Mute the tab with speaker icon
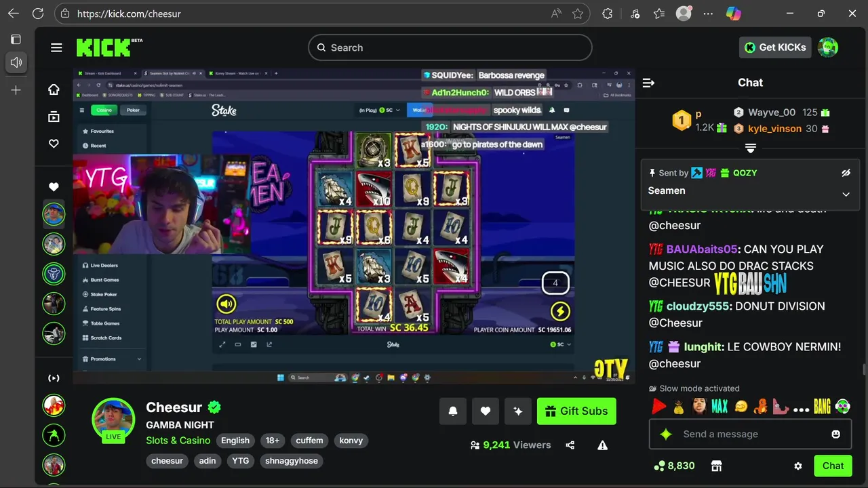Viewport: 868px width, 488px height. coord(16,62)
